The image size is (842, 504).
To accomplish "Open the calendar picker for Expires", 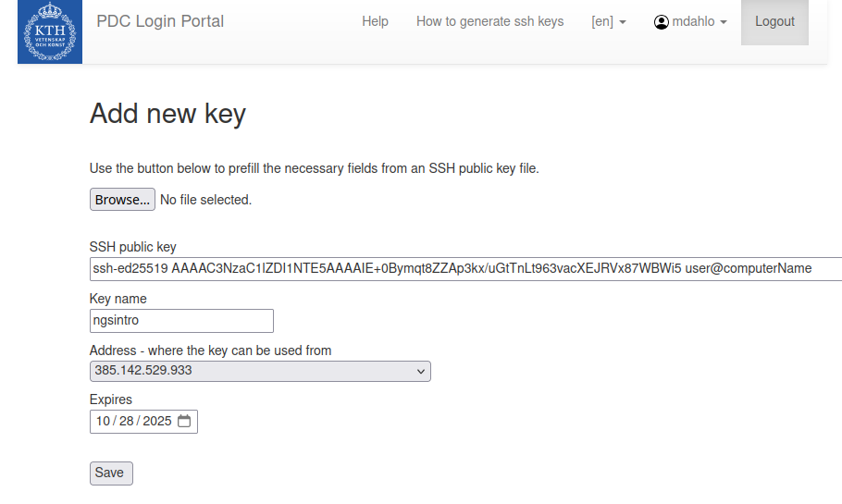I will 184,422.
